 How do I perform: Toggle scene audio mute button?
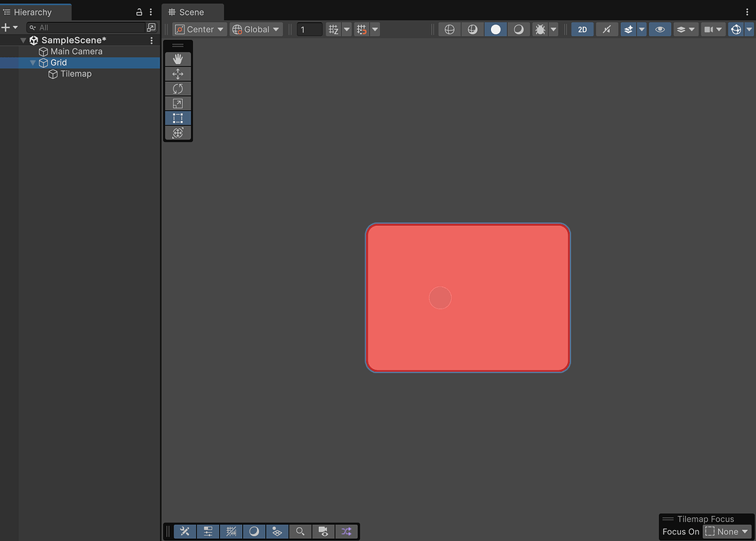pyautogui.click(x=608, y=29)
